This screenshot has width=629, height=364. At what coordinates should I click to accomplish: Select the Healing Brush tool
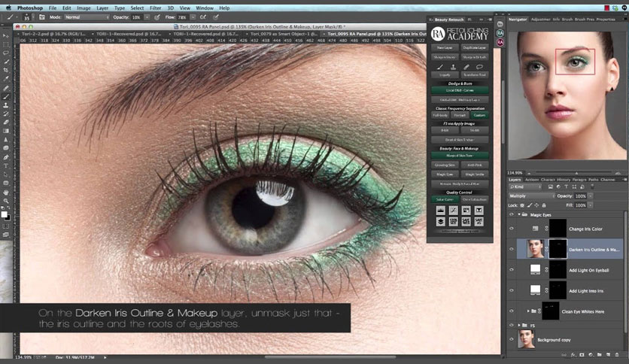[6, 88]
